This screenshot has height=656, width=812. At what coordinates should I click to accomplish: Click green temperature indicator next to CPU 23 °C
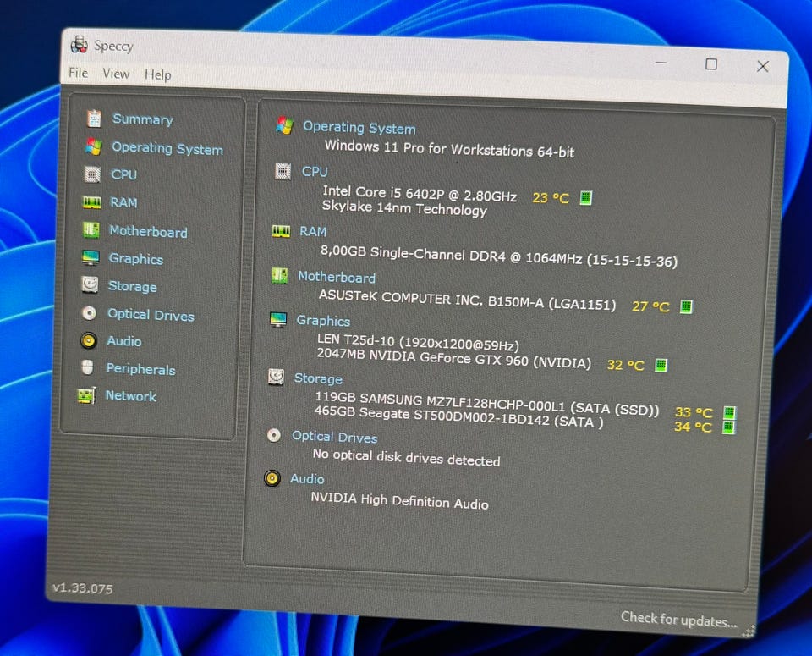[x=585, y=197]
